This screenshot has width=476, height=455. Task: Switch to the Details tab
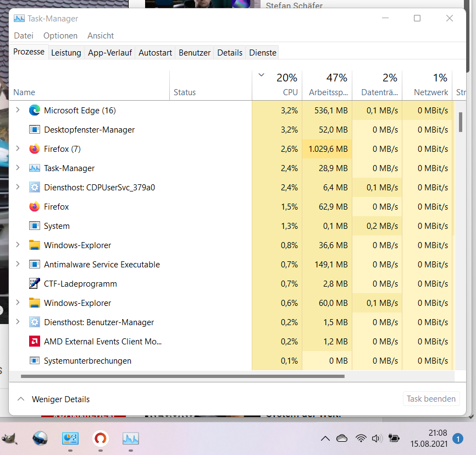(x=230, y=53)
